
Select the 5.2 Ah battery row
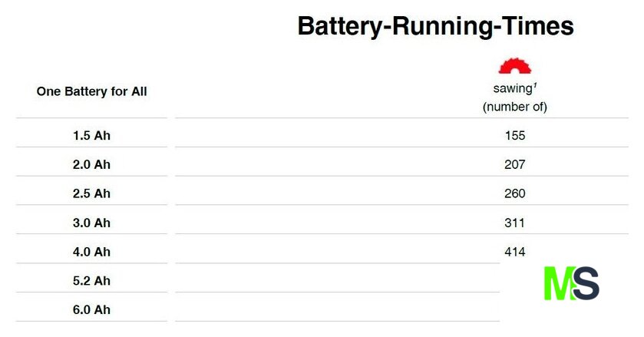91,281
